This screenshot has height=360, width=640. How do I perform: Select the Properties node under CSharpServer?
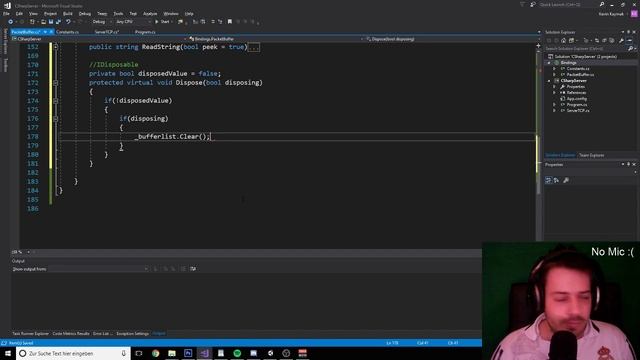(576, 87)
